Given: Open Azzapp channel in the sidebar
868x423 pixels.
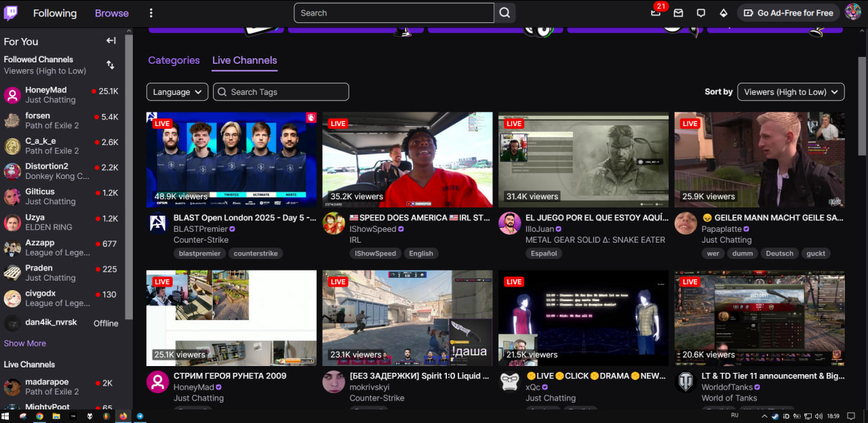Looking at the screenshot, I should click(62, 247).
